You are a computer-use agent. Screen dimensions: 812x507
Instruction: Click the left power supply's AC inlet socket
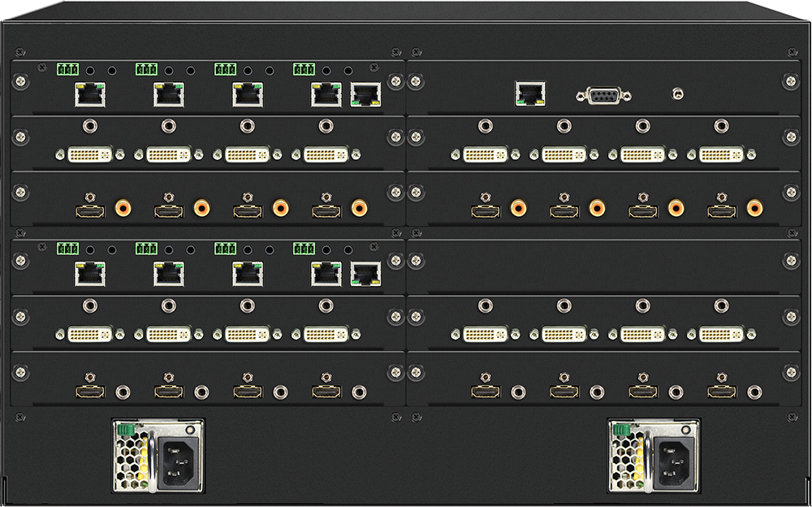tap(176, 463)
